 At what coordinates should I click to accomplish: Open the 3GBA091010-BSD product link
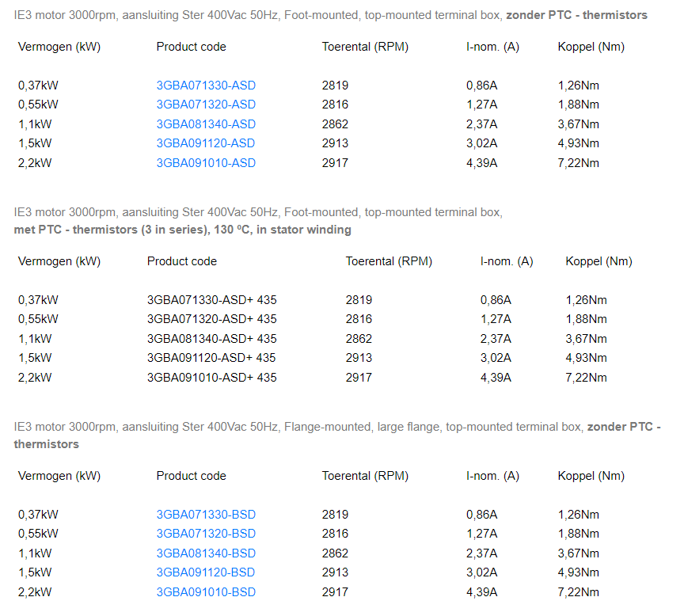[206, 592]
